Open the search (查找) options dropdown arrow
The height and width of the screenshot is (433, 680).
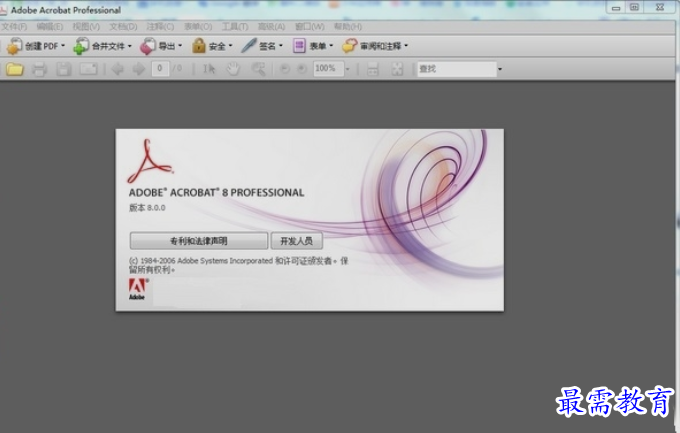click(500, 69)
